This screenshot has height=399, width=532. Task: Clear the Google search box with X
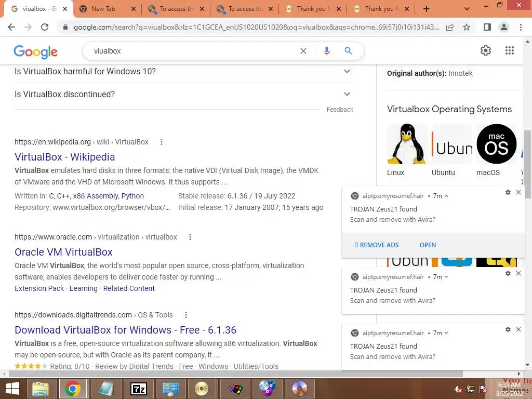[303, 51]
